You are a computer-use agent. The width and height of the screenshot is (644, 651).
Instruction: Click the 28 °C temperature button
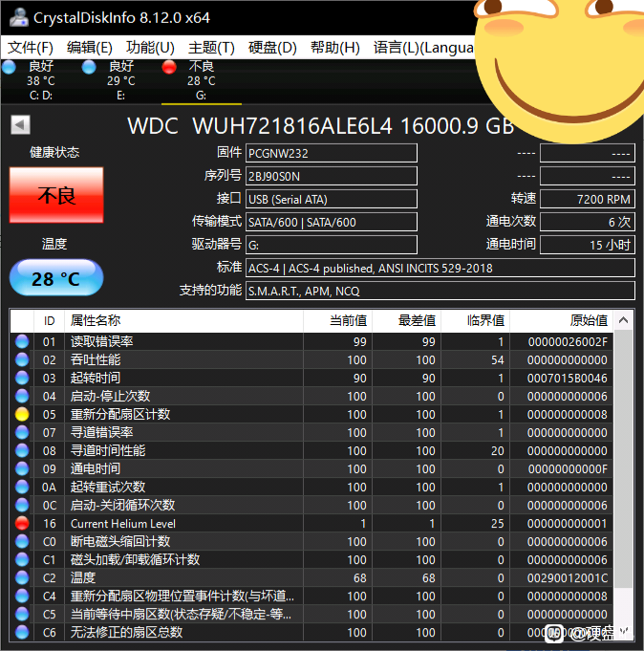coord(56,278)
